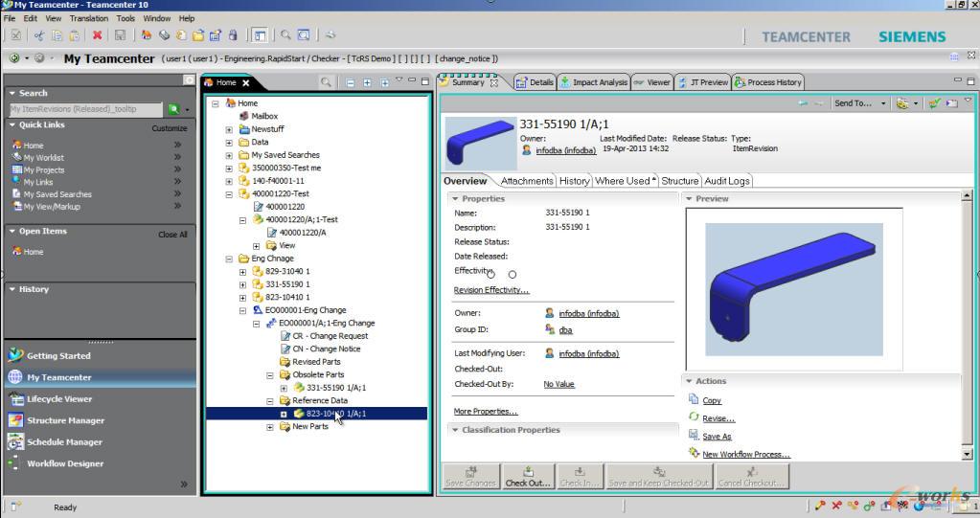Click the Revision Effectivity... link
Image resolution: width=980 pixels, height=518 pixels.
[491, 290]
